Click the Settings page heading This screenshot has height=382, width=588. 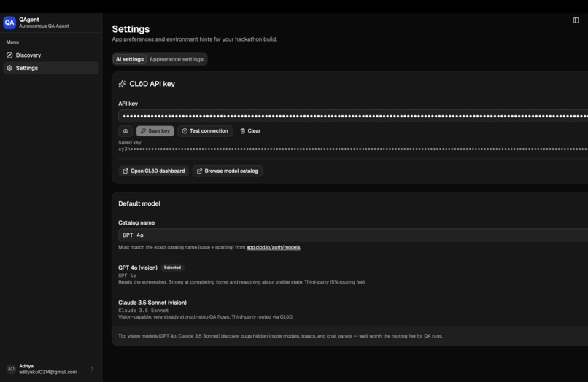click(x=131, y=29)
